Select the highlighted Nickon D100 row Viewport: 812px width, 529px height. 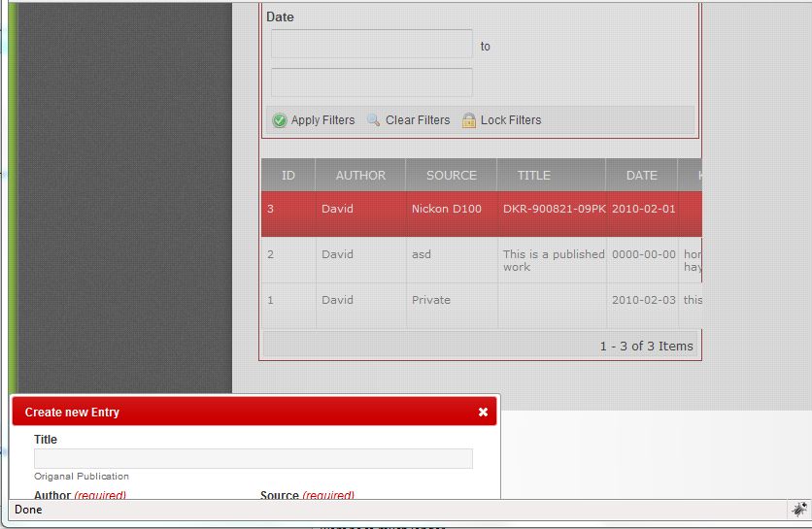(x=446, y=210)
